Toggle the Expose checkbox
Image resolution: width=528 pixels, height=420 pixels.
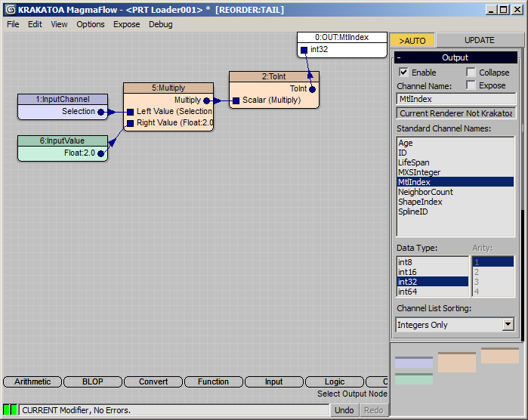point(471,85)
